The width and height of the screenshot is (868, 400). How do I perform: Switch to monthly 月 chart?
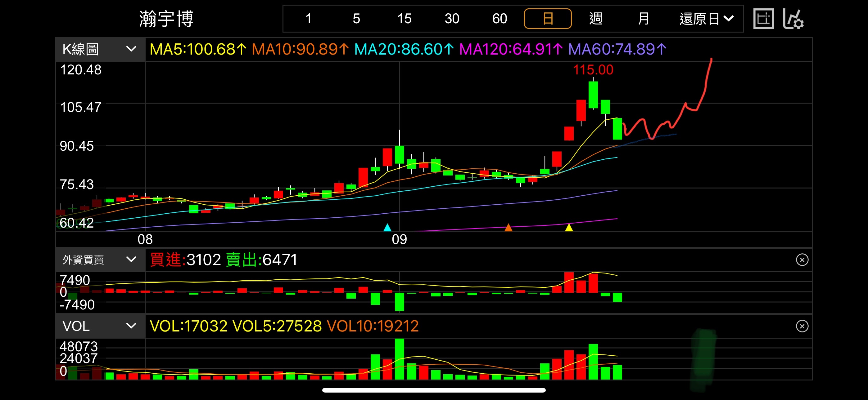pos(643,19)
